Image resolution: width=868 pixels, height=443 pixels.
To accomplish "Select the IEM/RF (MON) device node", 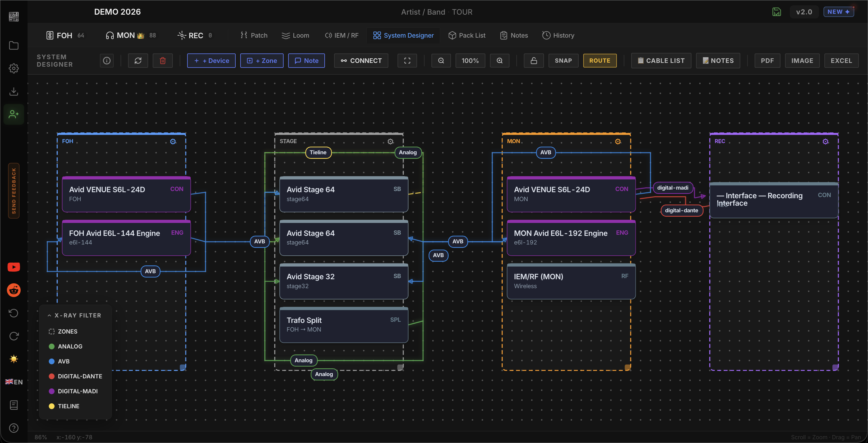I will click(571, 282).
